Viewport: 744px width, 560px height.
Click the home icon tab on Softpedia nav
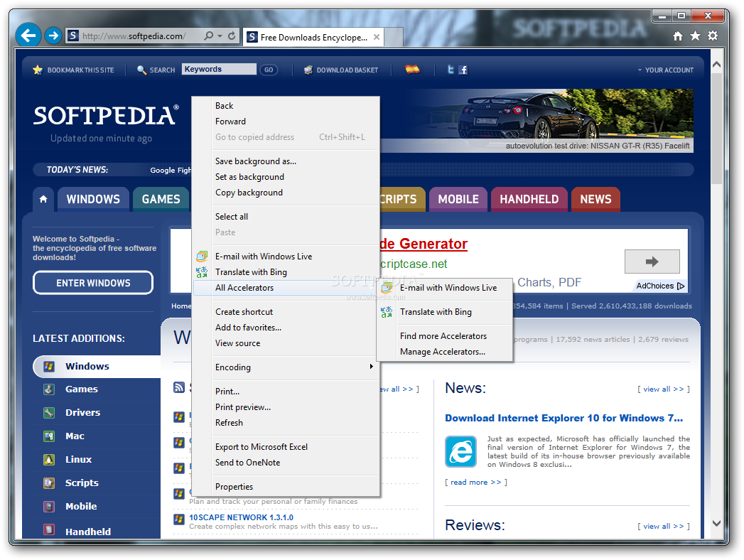[x=43, y=199]
